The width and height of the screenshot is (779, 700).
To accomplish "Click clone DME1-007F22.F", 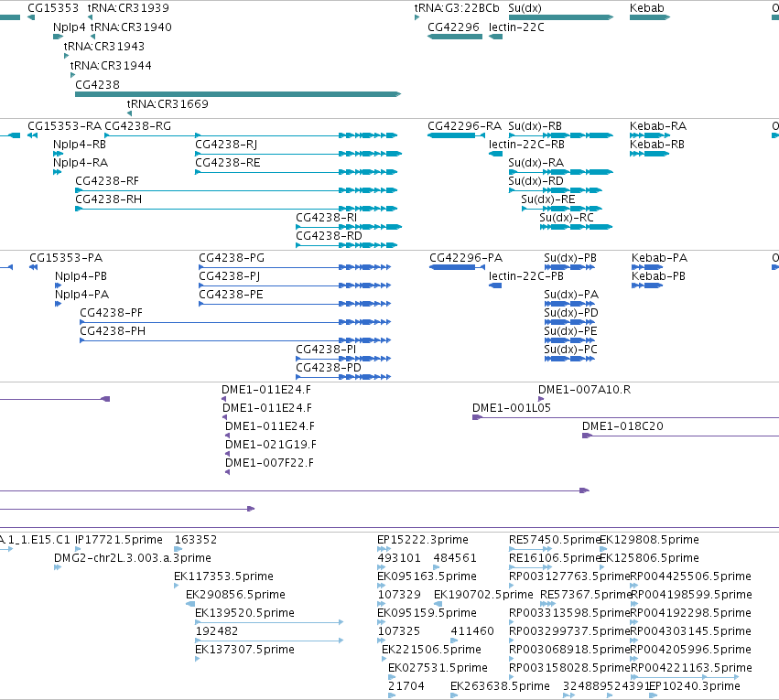I will [269, 463].
